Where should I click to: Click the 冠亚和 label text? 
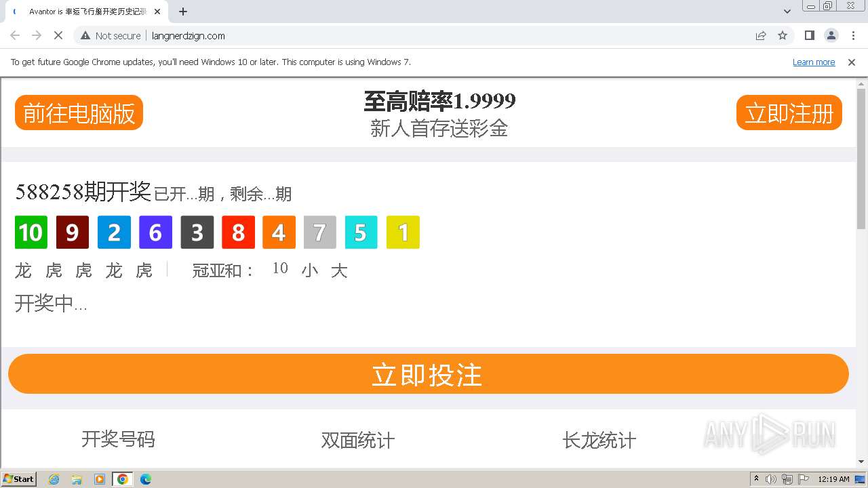222,270
